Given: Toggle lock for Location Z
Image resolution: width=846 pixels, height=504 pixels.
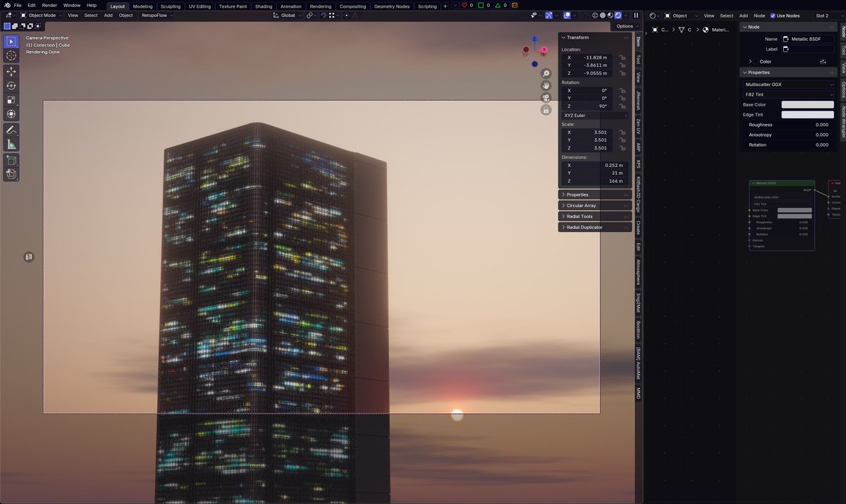Looking at the screenshot, I should [x=623, y=73].
